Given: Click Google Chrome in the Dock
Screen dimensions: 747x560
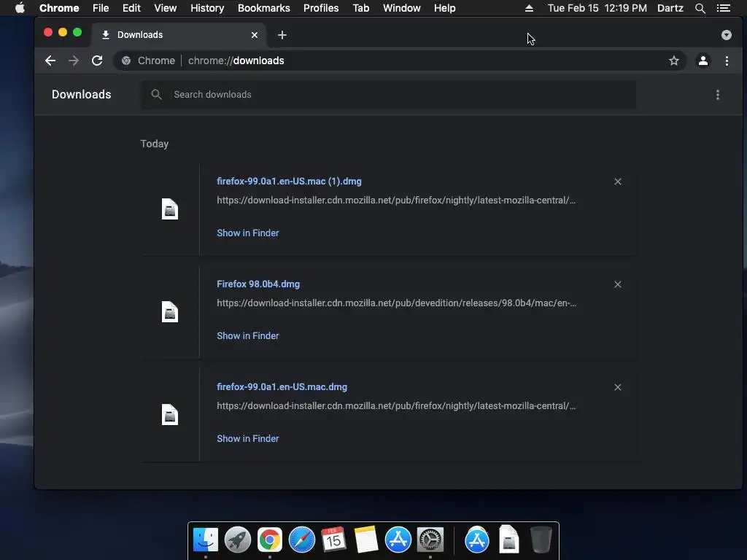Looking at the screenshot, I should (270, 540).
